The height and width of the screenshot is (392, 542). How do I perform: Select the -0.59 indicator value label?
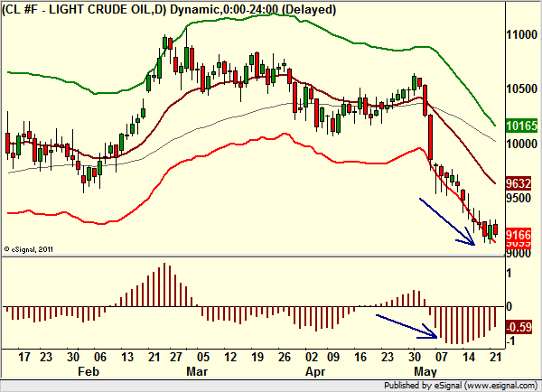coord(519,327)
